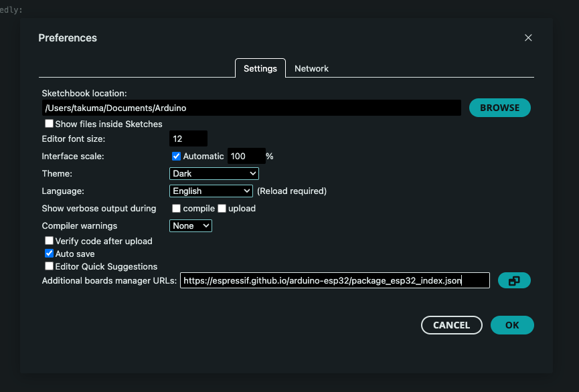Expand the Compiler warnings dropdown

click(191, 225)
